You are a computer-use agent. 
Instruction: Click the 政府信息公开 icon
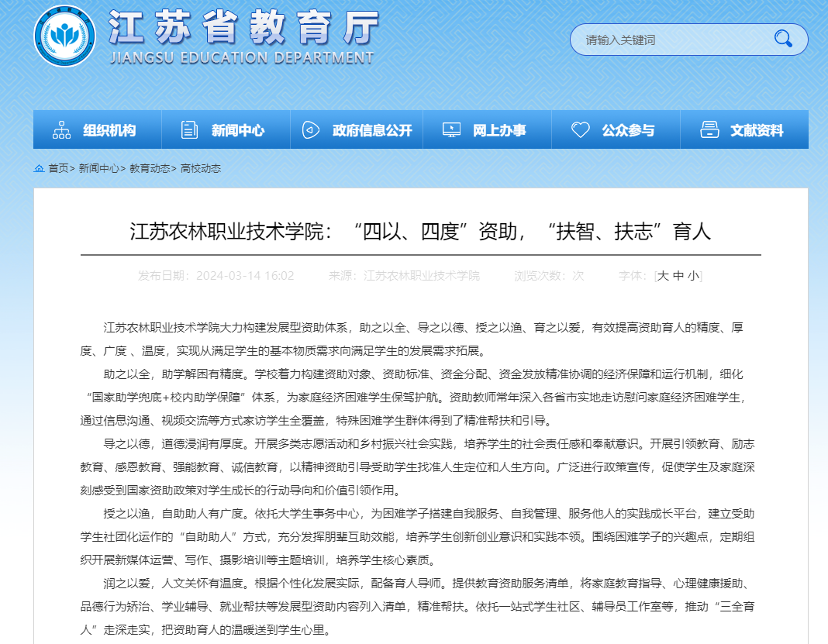pos(311,130)
